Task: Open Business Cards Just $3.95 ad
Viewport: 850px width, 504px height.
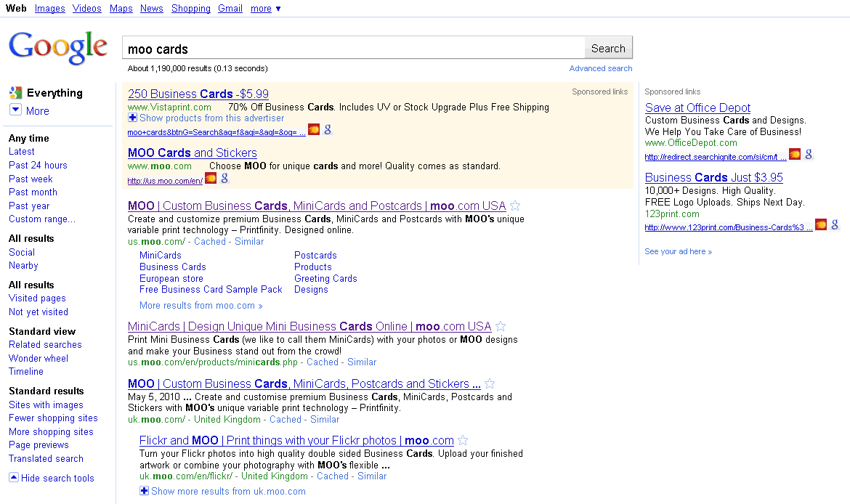Action: [714, 178]
